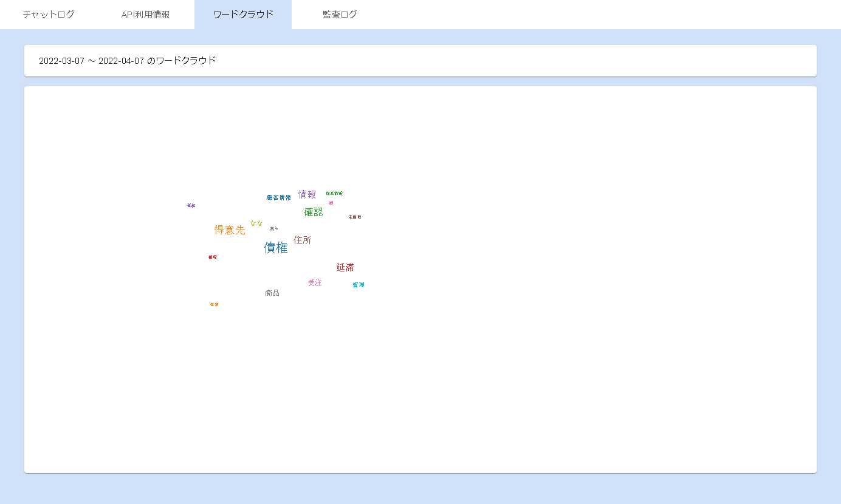Click the small red word below 得意先

[213, 257]
